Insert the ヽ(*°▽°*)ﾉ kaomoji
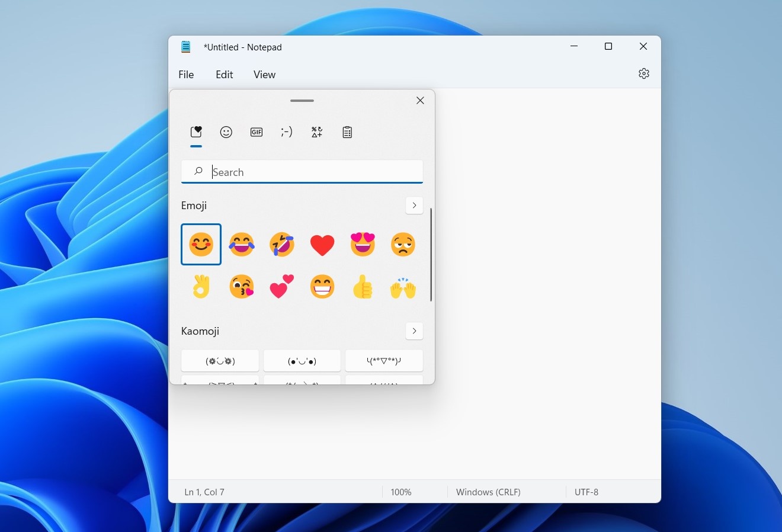This screenshot has width=782, height=532. click(x=384, y=360)
